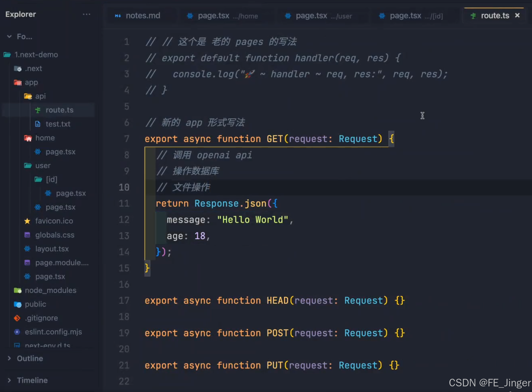Collapse the Fo... folder section chevron
Screen dimensions: 532x392
point(9,37)
